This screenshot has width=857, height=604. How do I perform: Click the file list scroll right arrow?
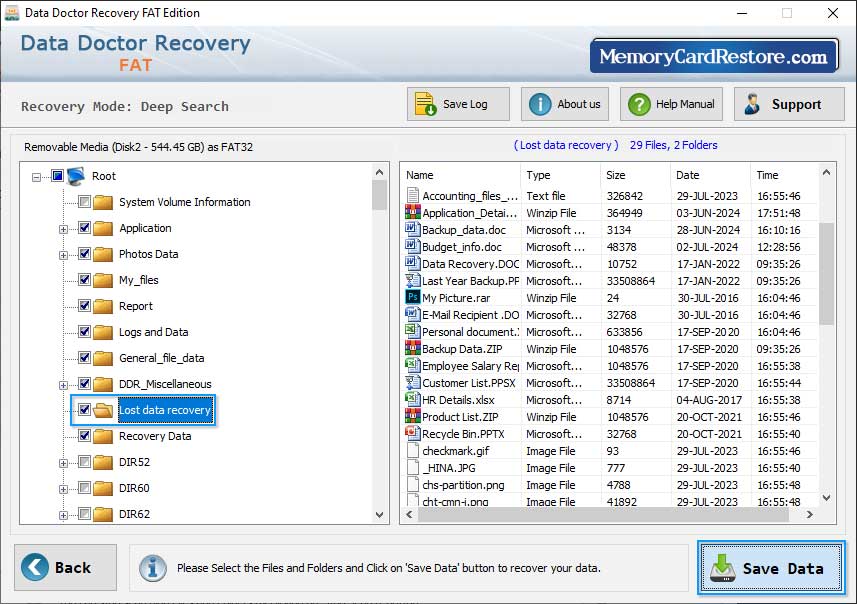[x=809, y=514]
